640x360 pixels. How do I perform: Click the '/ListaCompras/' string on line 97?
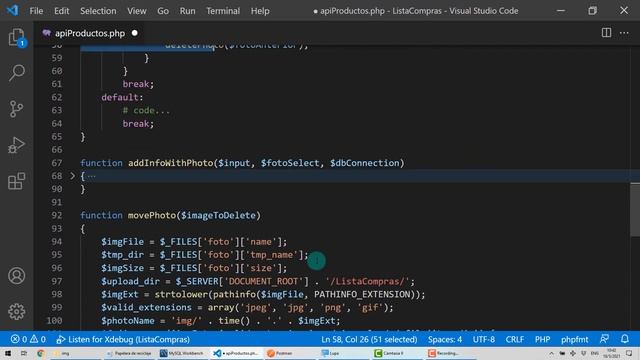[367, 281]
